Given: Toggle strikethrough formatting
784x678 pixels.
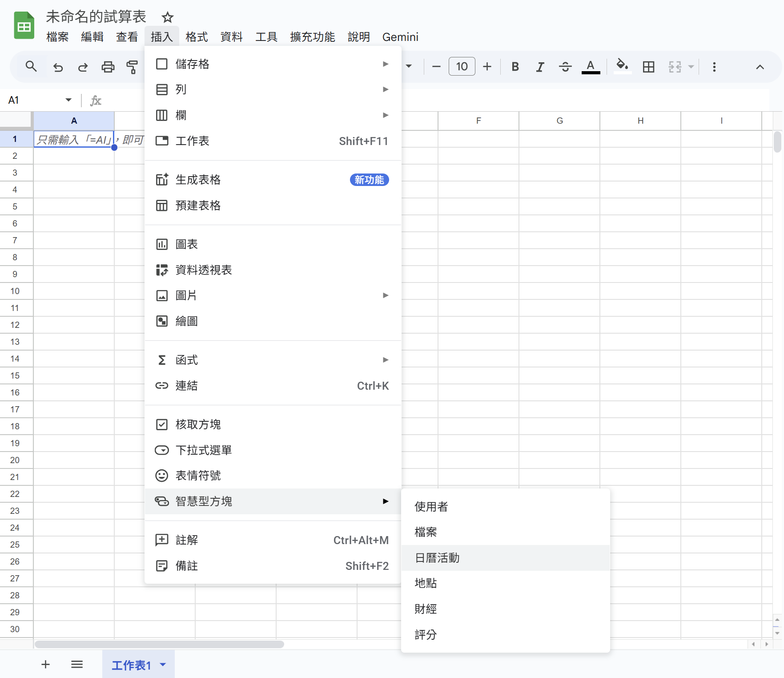Looking at the screenshot, I should coord(565,67).
